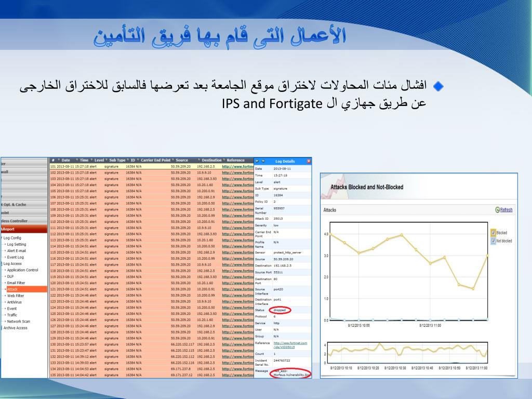This screenshot has height=399, width=532.
Task: Open the filter icon on Level column
Action: 91,160
